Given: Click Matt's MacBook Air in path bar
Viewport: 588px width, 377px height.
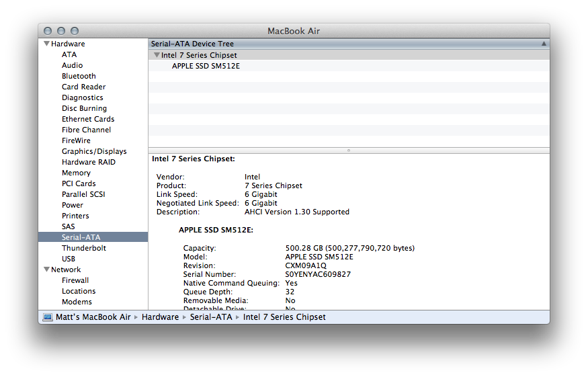Looking at the screenshot, I should tap(93, 317).
